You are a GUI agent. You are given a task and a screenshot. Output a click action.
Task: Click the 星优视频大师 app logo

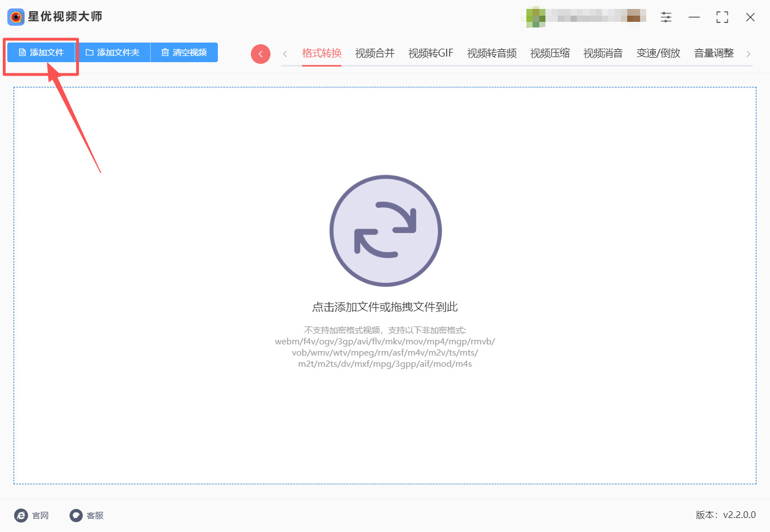pyautogui.click(x=15, y=17)
